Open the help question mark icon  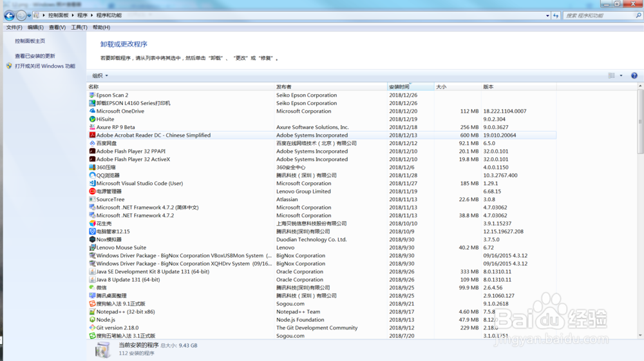(634, 75)
